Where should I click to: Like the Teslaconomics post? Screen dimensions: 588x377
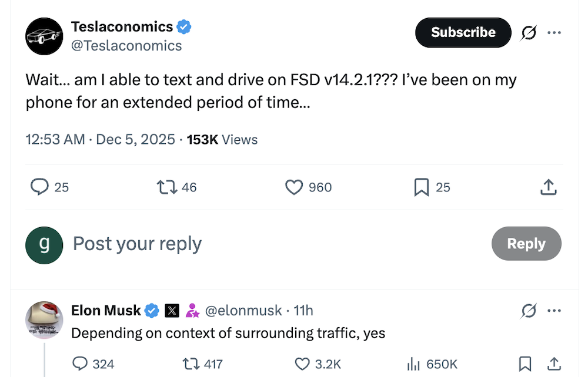293,187
